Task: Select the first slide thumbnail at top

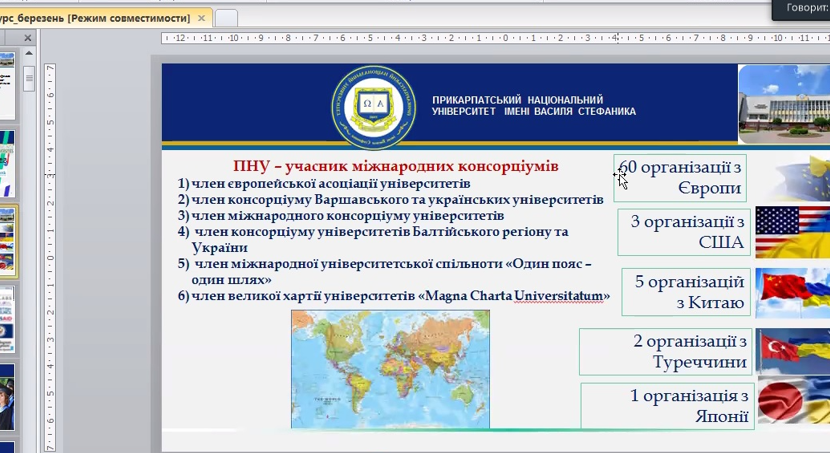Action: (x=8, y=75)
